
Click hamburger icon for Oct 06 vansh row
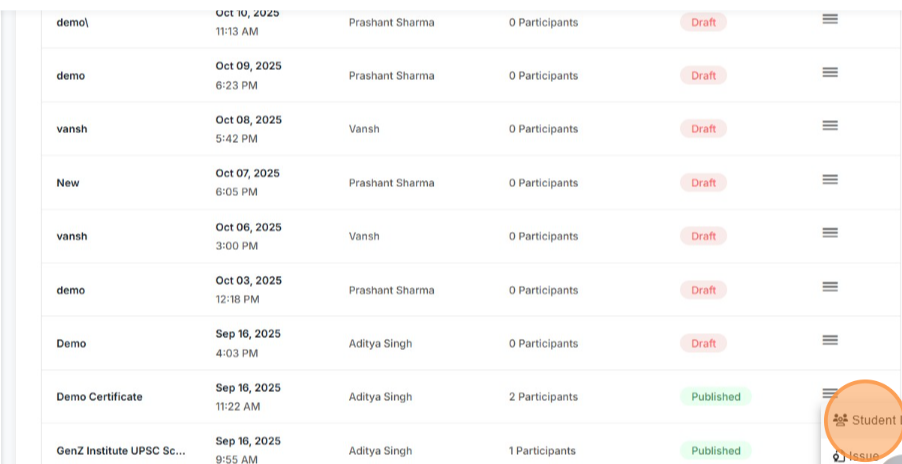click(829, 233)
